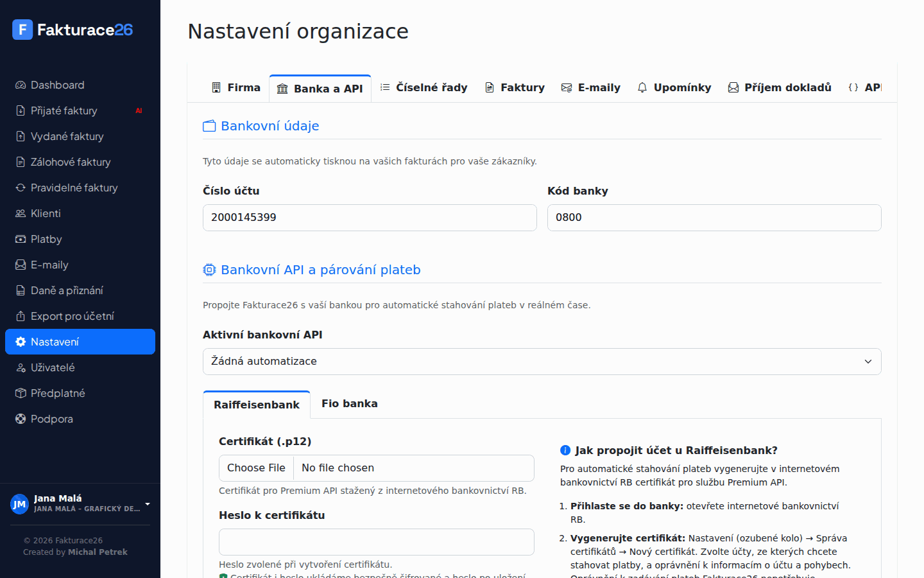Screen dimensions: 924x578
Task: Switch to the Upomínky tab
Action: [674, 87]
